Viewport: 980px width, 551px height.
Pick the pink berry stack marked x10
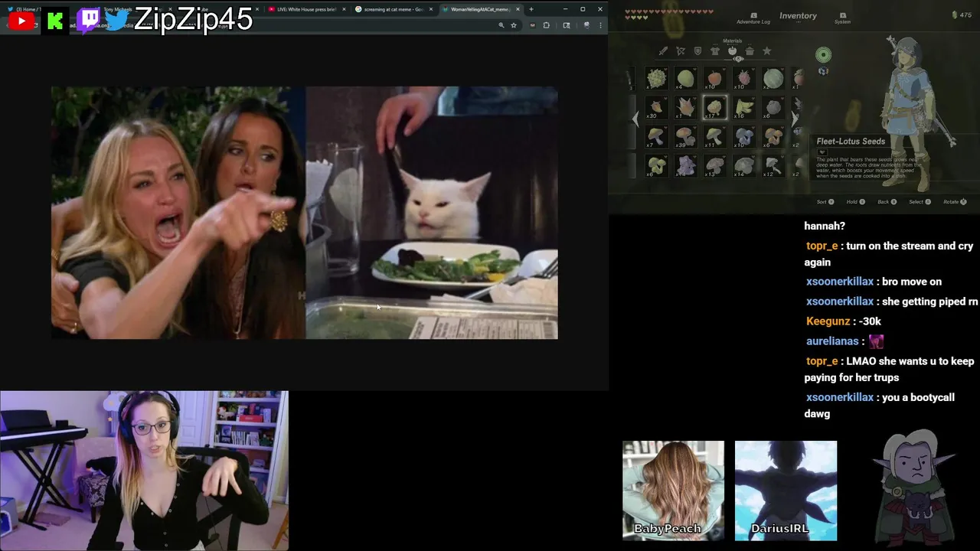743,78
